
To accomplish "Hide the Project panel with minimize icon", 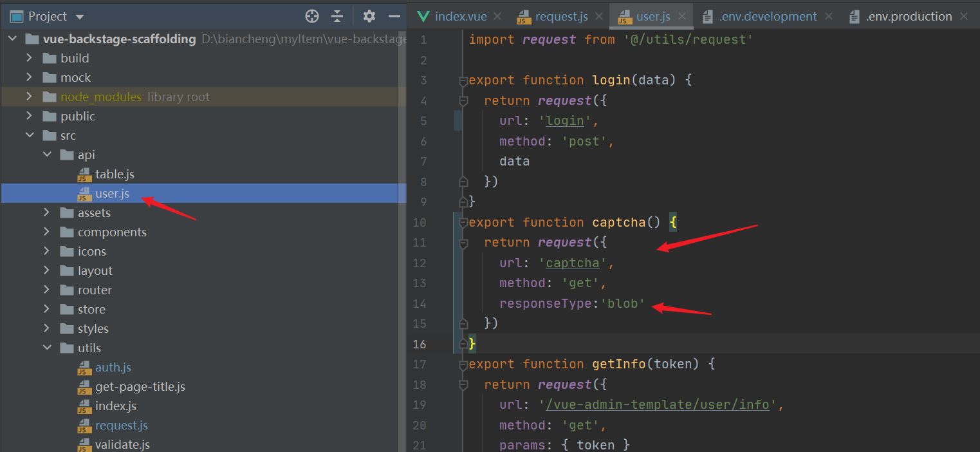I will (394, 16).
